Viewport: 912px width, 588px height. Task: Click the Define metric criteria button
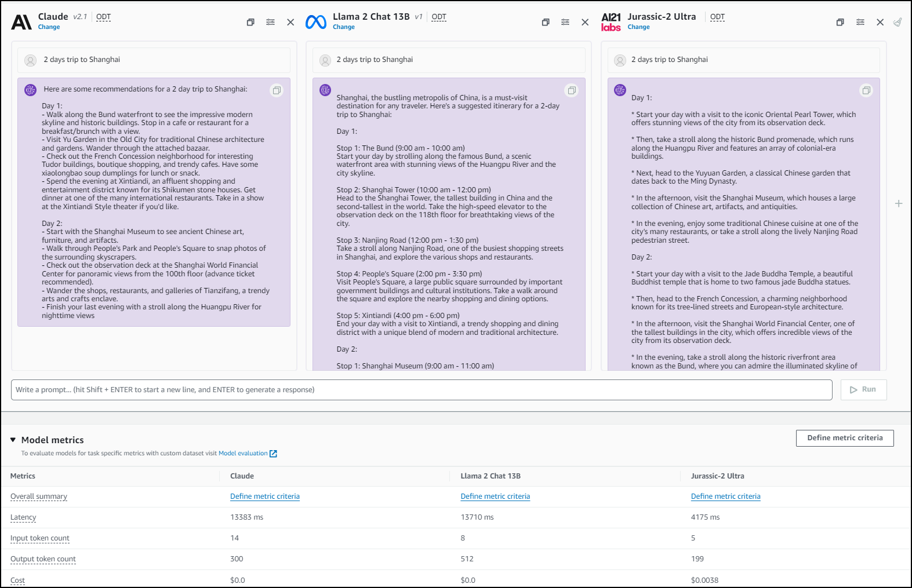click(845, 438)
